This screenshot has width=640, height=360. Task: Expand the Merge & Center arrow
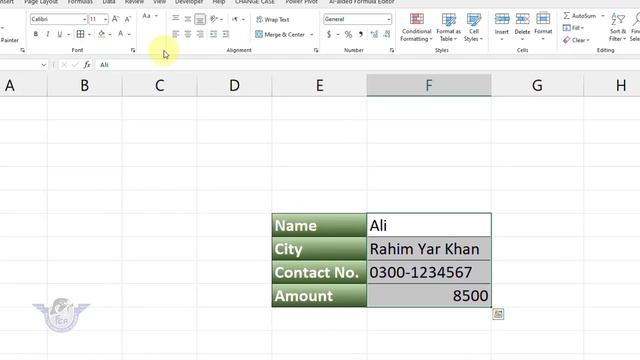[x=312, y=35]
